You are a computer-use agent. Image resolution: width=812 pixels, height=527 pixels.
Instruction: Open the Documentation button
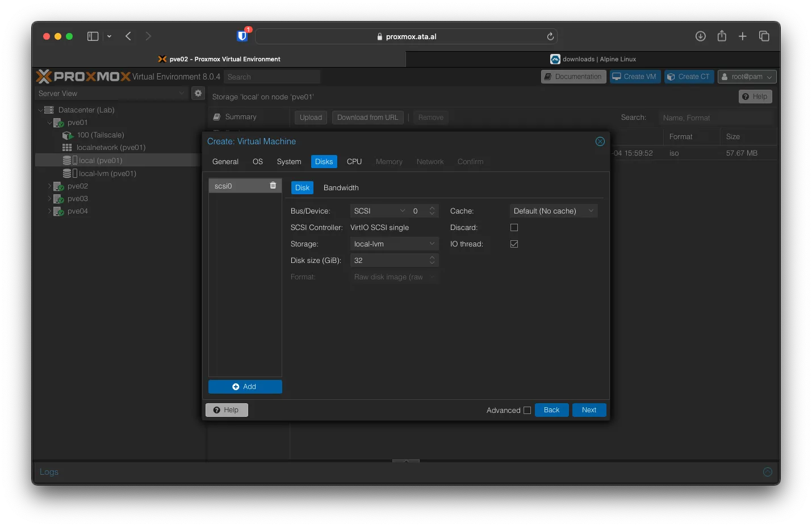click(574, 77)
